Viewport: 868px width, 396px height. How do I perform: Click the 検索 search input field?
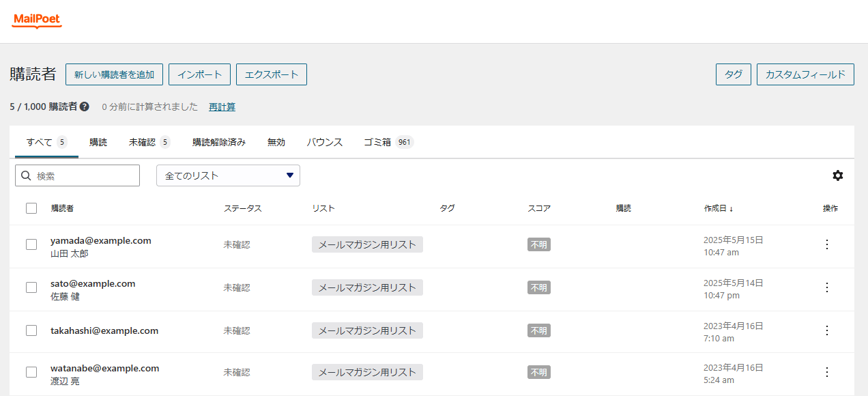point(77,175)
